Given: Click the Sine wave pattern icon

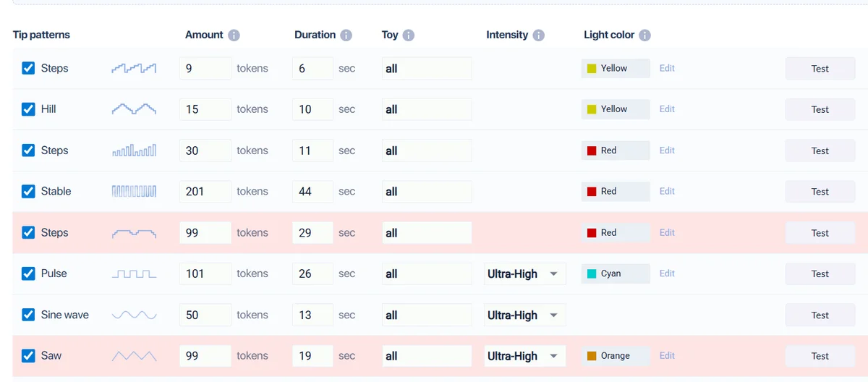Looking at the screenshot, I should (134, 315).
